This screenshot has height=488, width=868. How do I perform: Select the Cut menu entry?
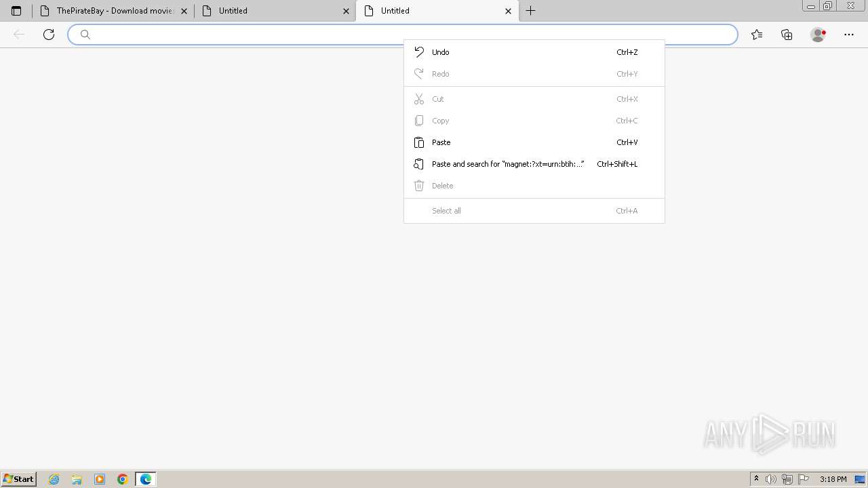click(x=534, y=99)
